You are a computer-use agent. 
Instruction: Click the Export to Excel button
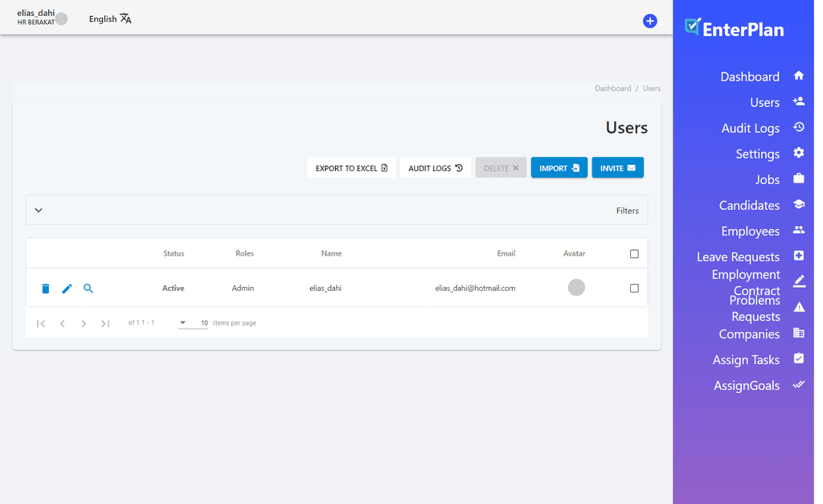[351, 168]
